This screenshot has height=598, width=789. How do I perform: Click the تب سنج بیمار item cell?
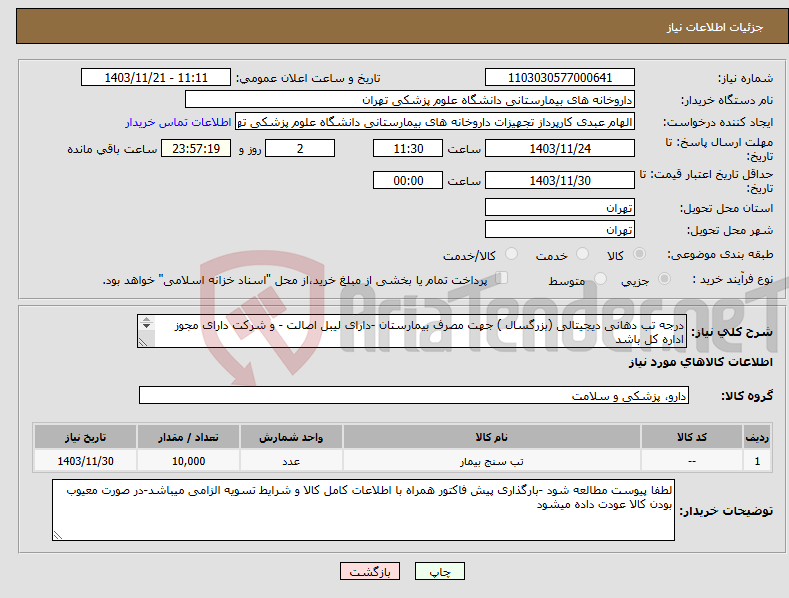(x=492, y=461)
